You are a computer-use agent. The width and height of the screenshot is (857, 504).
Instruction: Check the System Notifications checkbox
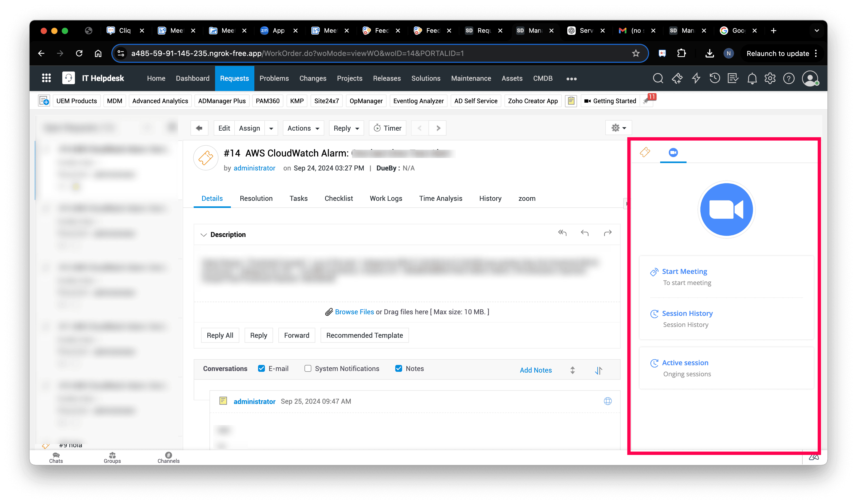(308, 368)
